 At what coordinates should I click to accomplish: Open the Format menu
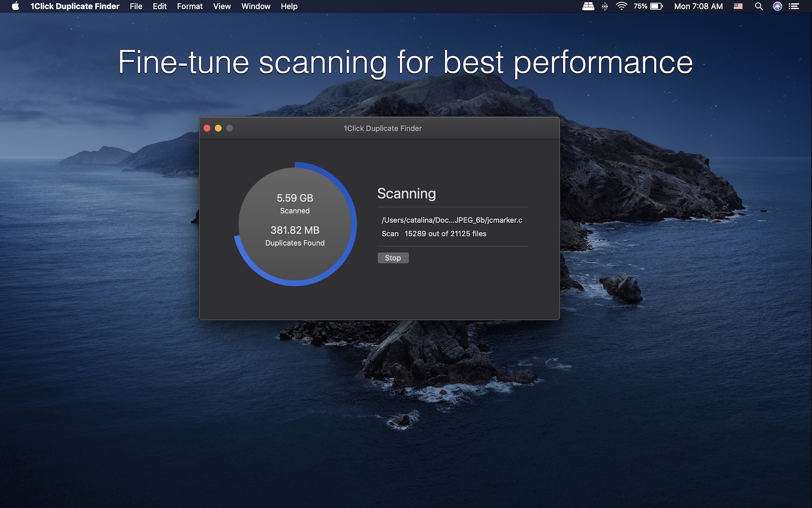click(x=189, y=6)
